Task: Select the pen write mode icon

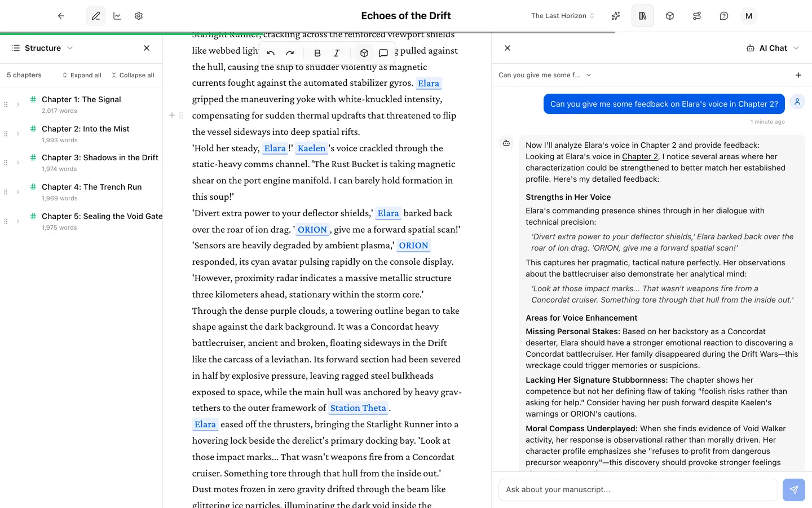Action: 96,16
